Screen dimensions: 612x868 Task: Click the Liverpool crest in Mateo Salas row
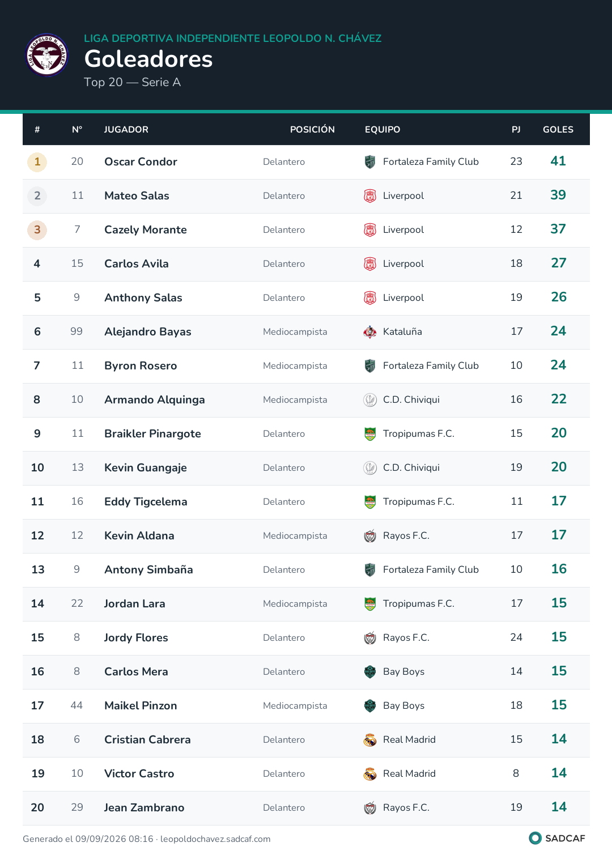click(x=370, y=196)
